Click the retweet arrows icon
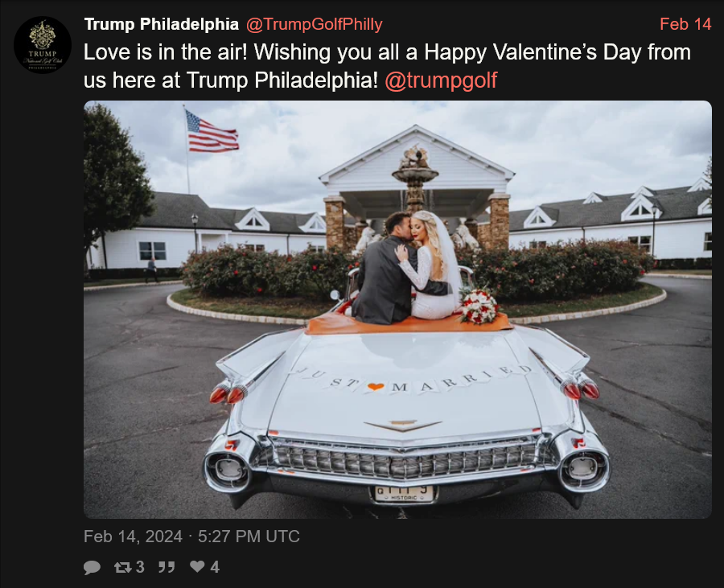The height and width of the screenshot is (588, 724). click(122, 567)
